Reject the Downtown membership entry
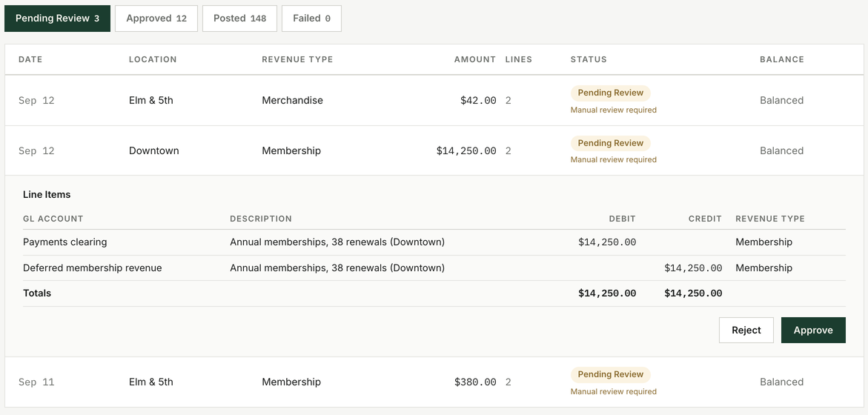 click(x=746, y=330)
